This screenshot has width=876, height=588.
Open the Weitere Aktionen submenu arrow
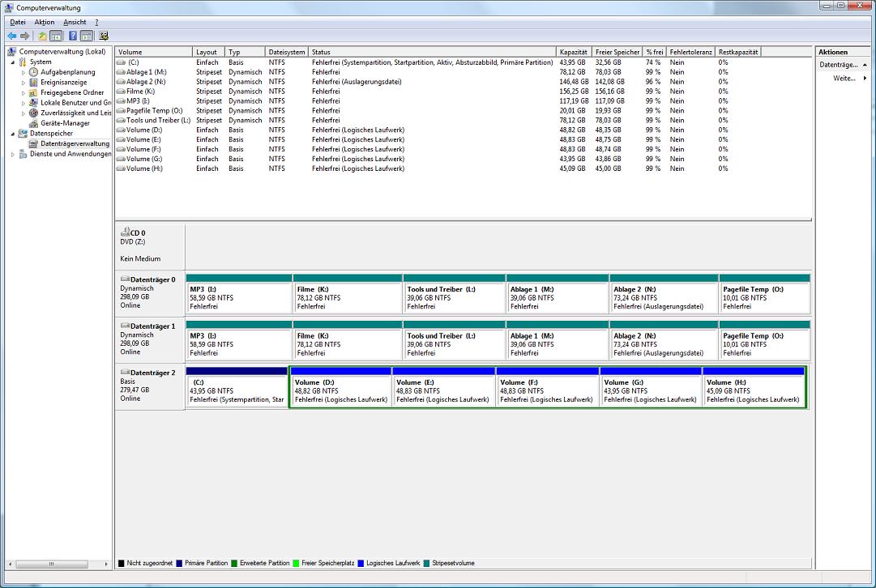point(865,79)
